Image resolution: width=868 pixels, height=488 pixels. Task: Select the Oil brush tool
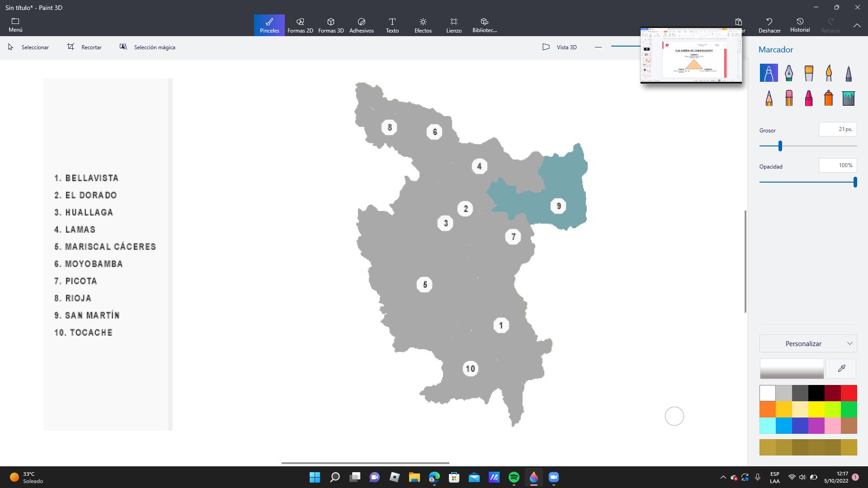tap(809, 73)
